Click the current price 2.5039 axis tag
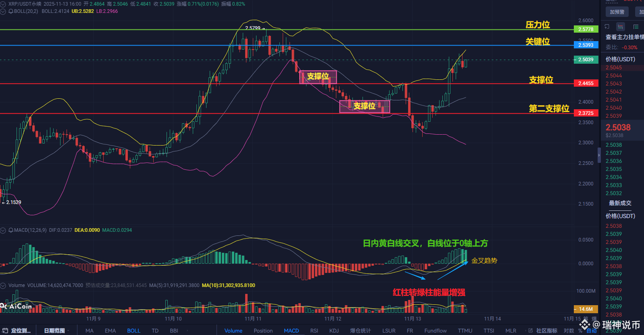644x335 pixels. click(x=586, y=60)
